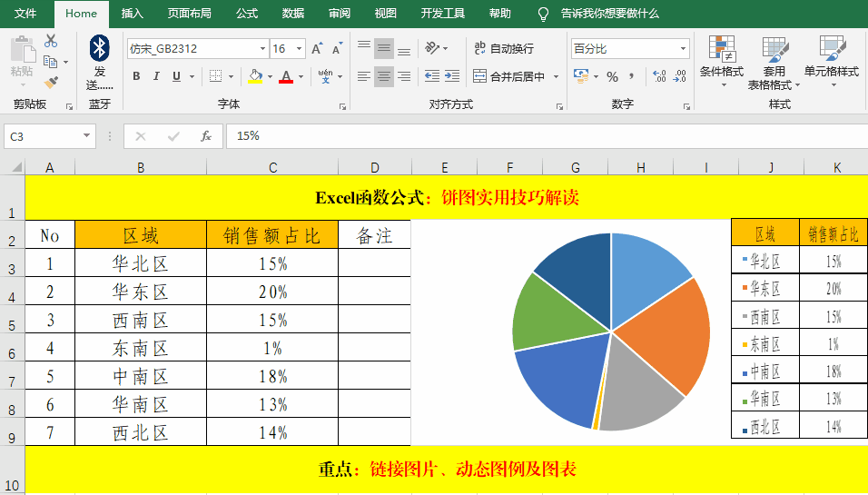Open the font name dropdown 仿宋_GB2312
The height and width of the screenshot is (495, 868).
(x=263, y=49)
